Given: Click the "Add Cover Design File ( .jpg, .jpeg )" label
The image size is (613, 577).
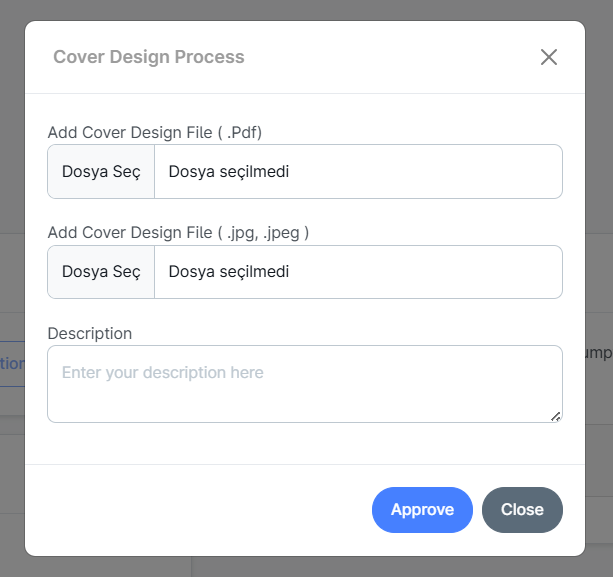Looking at the screenshot, I should pos(178,232).
